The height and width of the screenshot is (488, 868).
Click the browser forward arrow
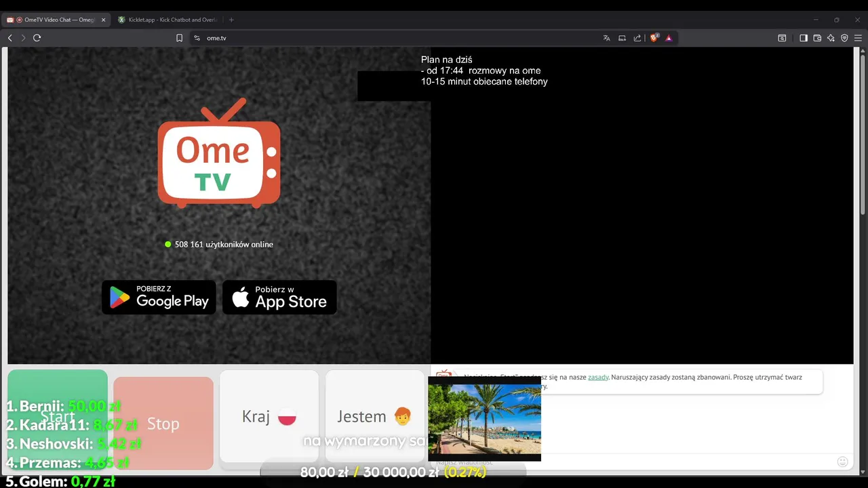click(x=23, y=38)
